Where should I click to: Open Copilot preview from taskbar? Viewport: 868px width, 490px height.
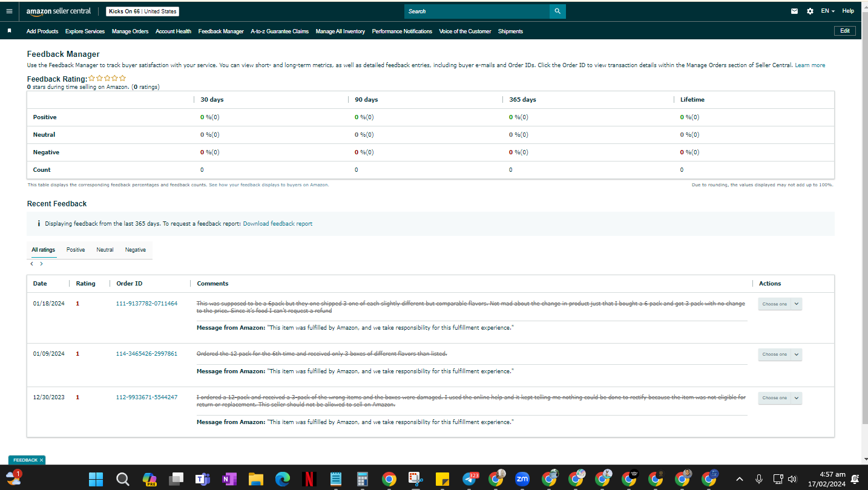[x=150, y=480]
